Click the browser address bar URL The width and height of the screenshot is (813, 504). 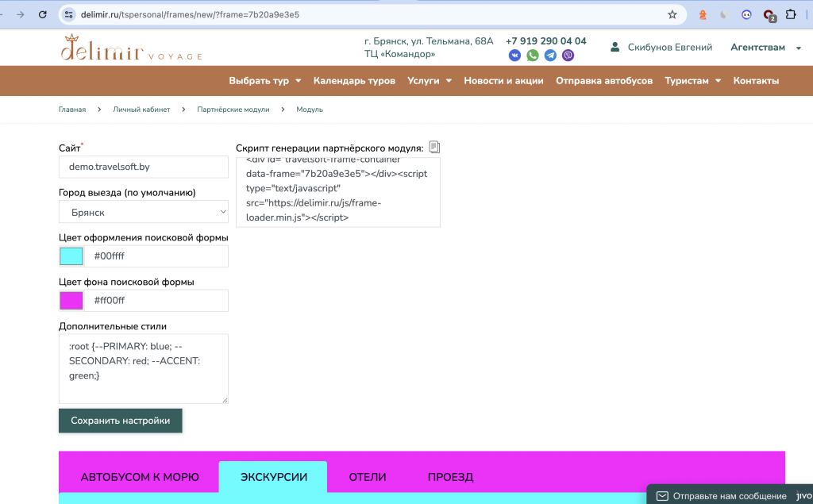point(190,14)
